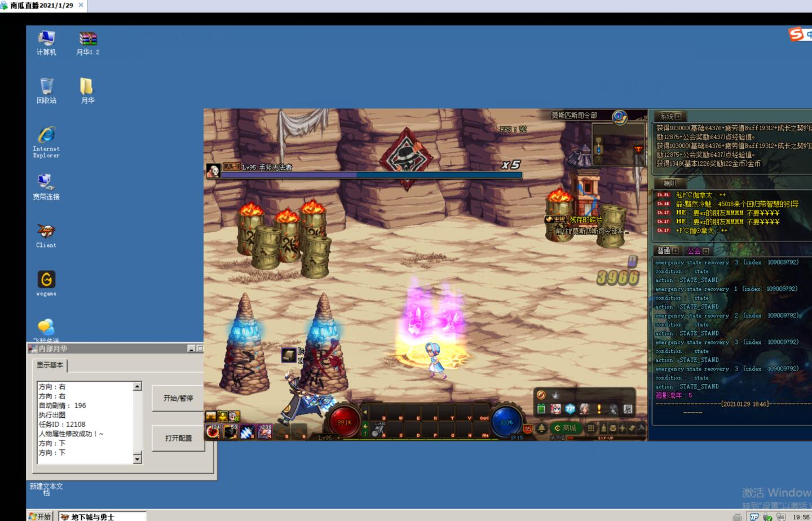The width and height of the screenshot is (812, 521).
Task: Click the bell notification icon
Action: [x=541, y=429]
